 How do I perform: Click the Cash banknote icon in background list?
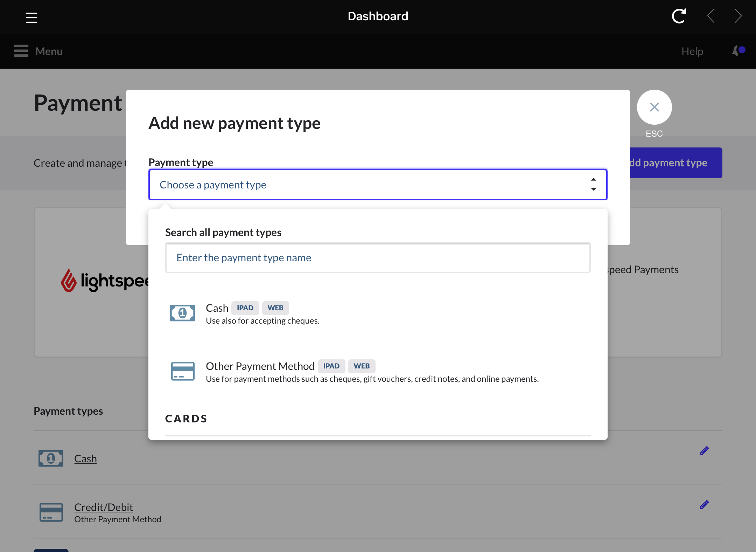[x=51, y=458]
